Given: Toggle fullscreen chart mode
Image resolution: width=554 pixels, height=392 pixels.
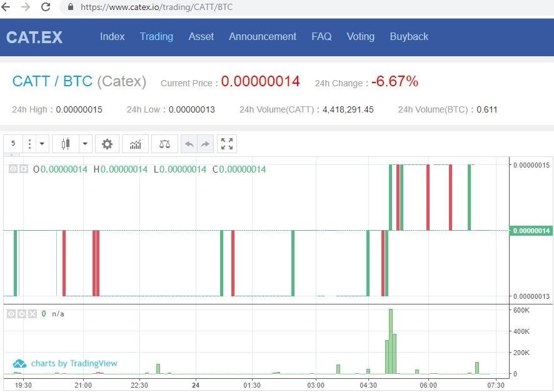Looking at the screenshot, I should coord(227,144).
